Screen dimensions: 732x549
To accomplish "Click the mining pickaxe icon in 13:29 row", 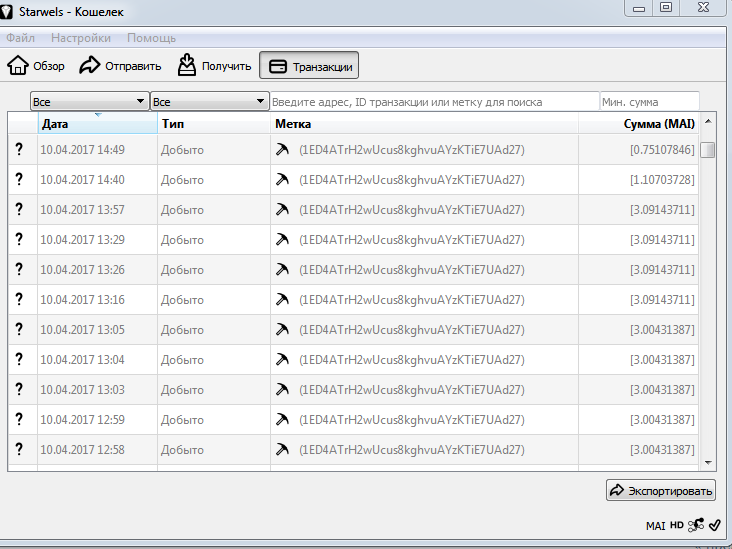I will [282, 239].
